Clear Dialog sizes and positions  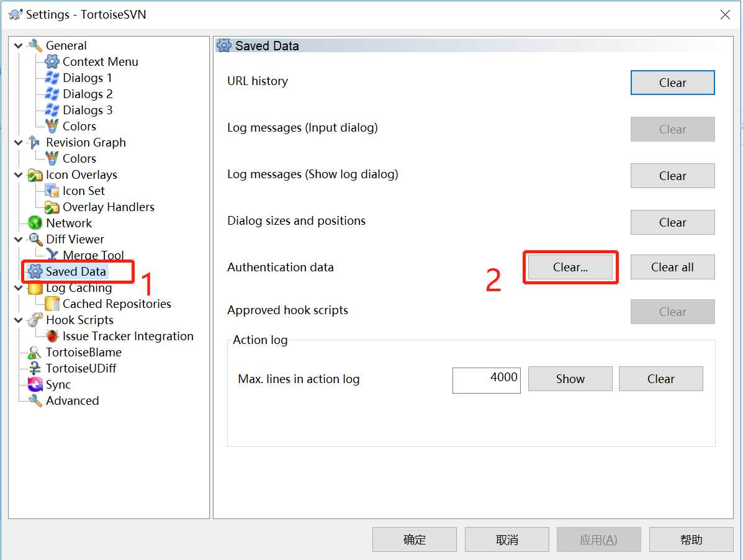click(x=672, y=222)
